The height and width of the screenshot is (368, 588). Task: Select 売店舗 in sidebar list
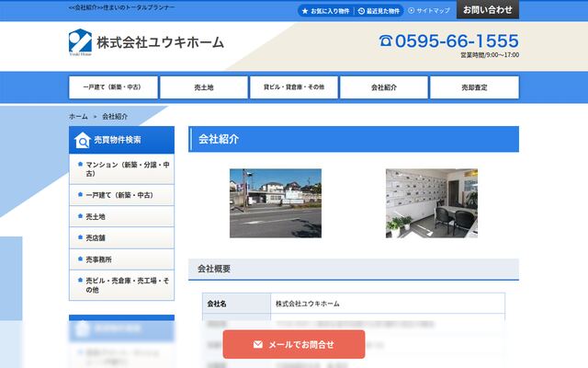coord(121,237)
